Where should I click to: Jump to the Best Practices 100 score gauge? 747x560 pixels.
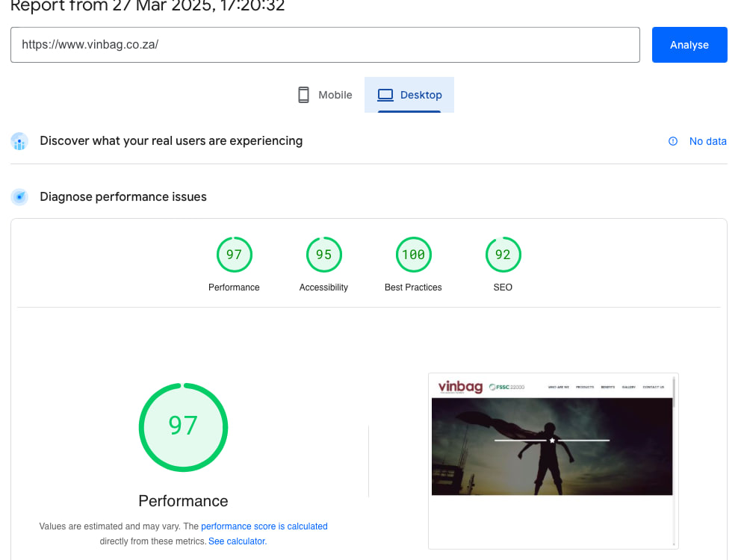(413, 255)
